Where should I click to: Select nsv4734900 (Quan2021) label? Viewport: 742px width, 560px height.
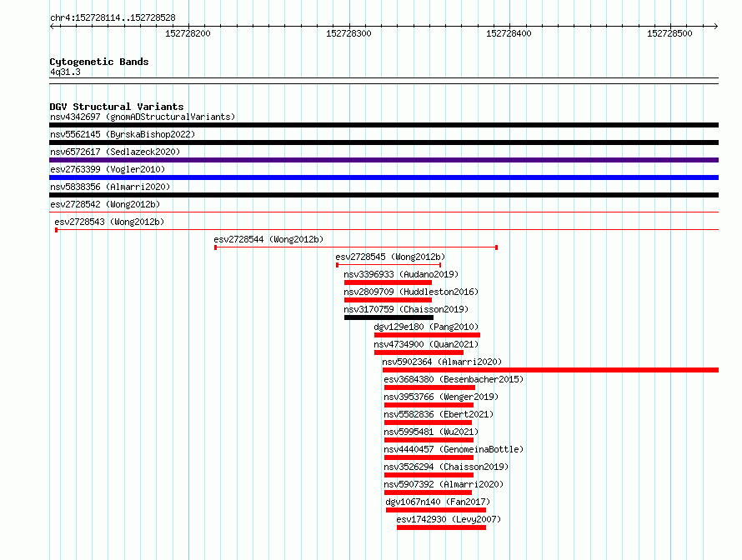point(426,344)
